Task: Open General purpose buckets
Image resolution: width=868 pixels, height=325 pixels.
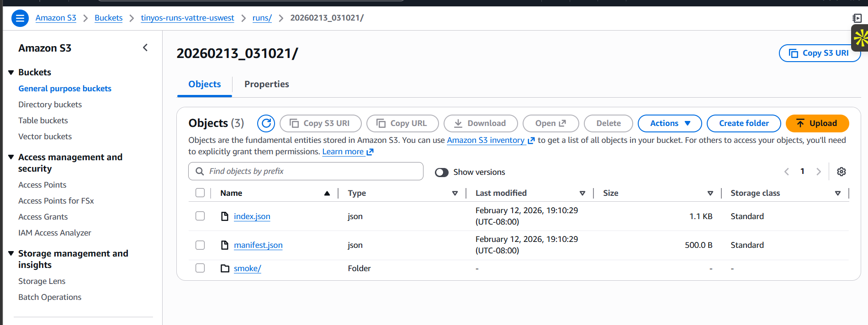Action: pos(65,89)
